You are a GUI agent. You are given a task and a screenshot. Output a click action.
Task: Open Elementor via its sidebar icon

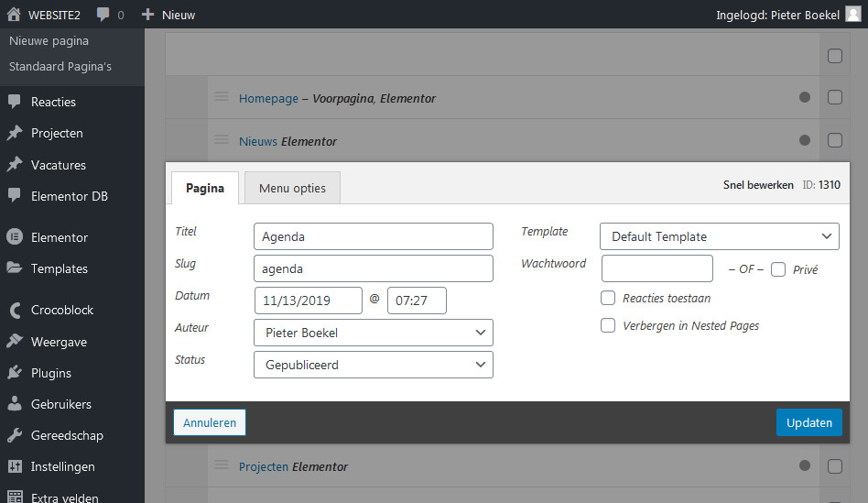click(x=15, y=237)
